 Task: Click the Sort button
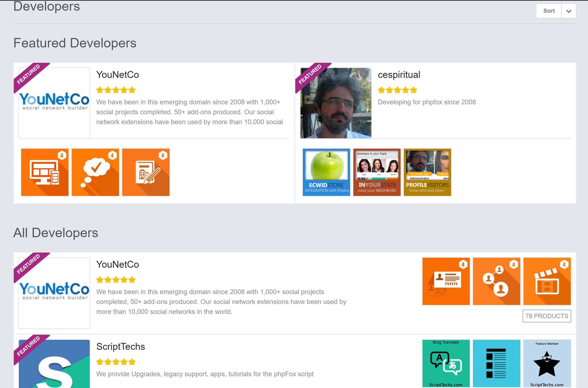tap(549, 11)
